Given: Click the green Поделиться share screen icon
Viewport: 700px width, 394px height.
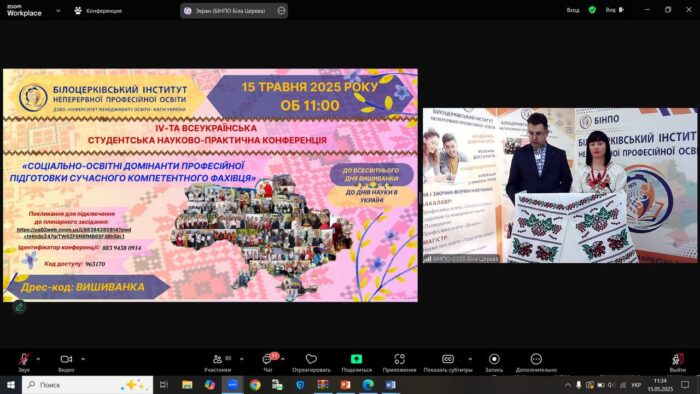Looking at the screenshot, I should tap(356, 359).
